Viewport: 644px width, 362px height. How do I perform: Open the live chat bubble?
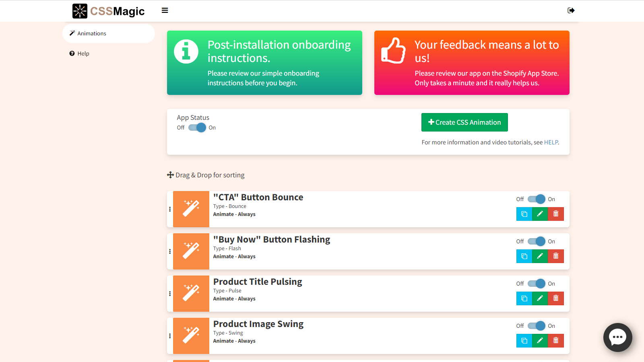[617, 337]
